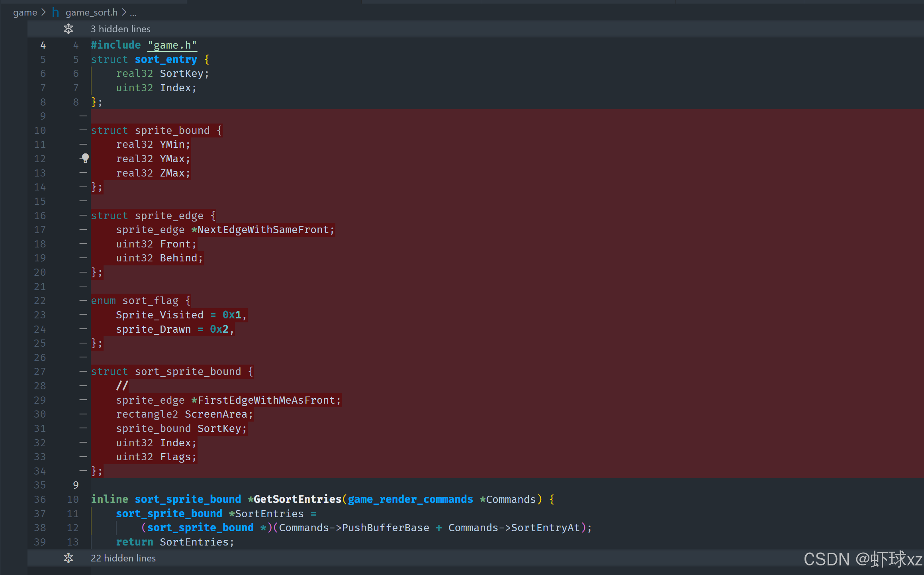This screenshot has height=575, width=924.
Task: Open the game folder breadcrumb
Action: 25,12
